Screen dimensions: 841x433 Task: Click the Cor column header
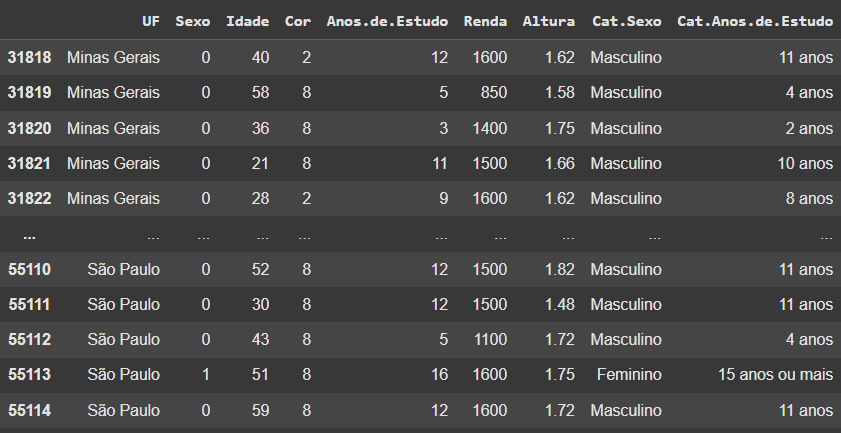[298, 21]
